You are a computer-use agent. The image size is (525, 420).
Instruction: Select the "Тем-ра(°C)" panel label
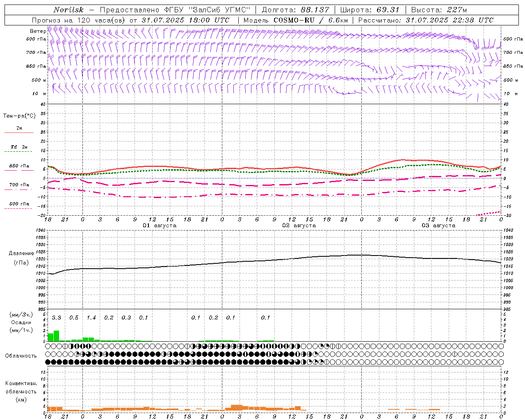[x=19, y=116]
